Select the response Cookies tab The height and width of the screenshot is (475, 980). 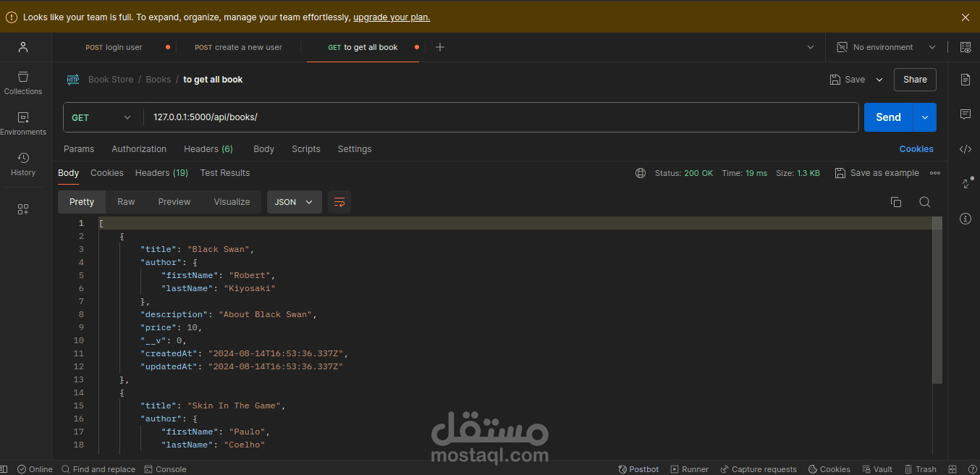(x=107, y=173)
